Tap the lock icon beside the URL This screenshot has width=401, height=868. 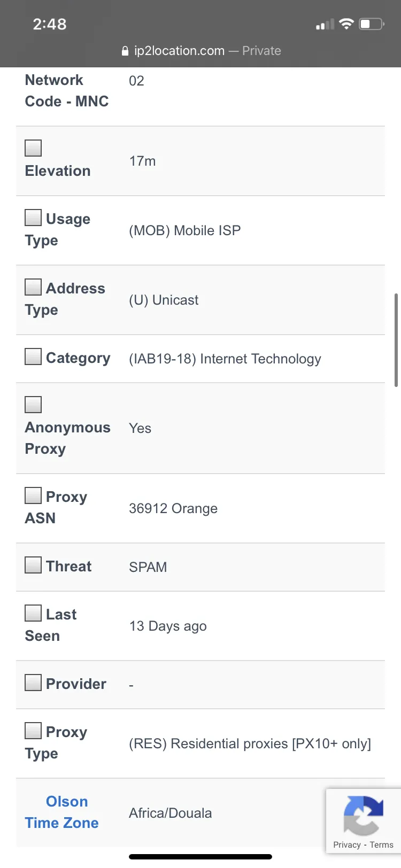[125, 51]
